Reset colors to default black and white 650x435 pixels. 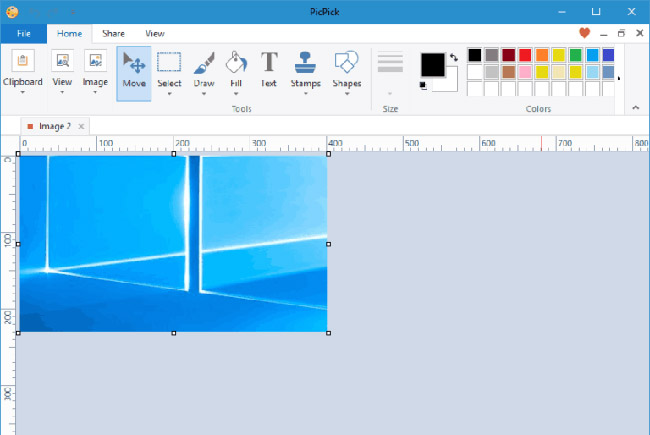point(423,86)
